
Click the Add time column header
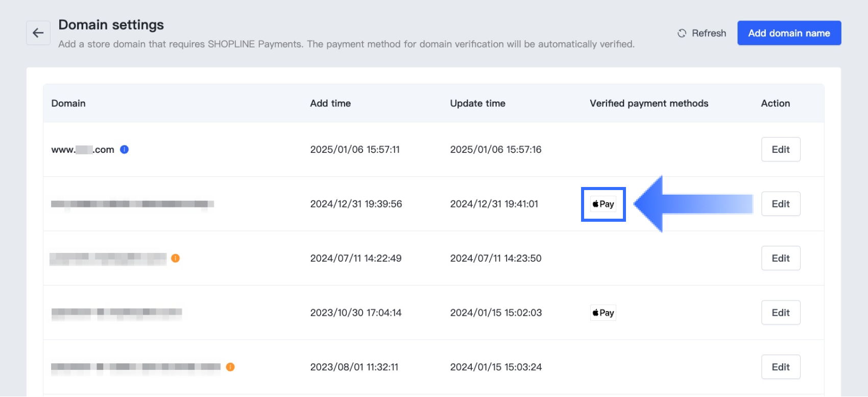coord(330,103)
